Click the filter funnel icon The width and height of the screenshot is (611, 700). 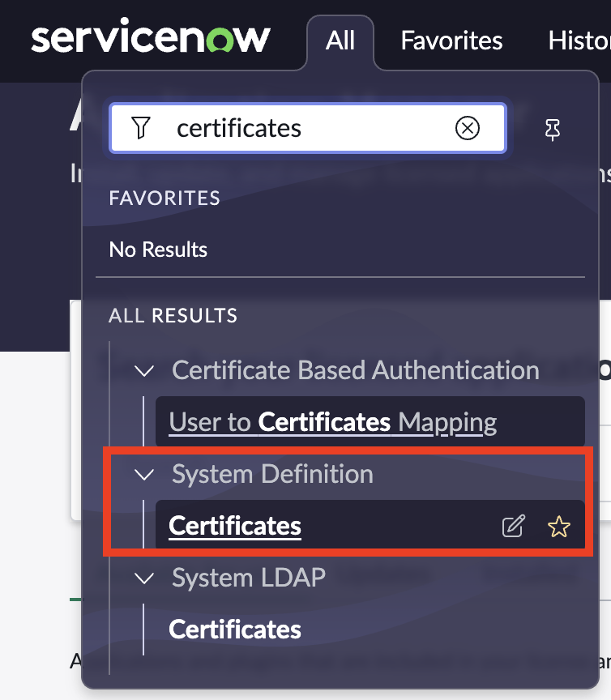141,128
